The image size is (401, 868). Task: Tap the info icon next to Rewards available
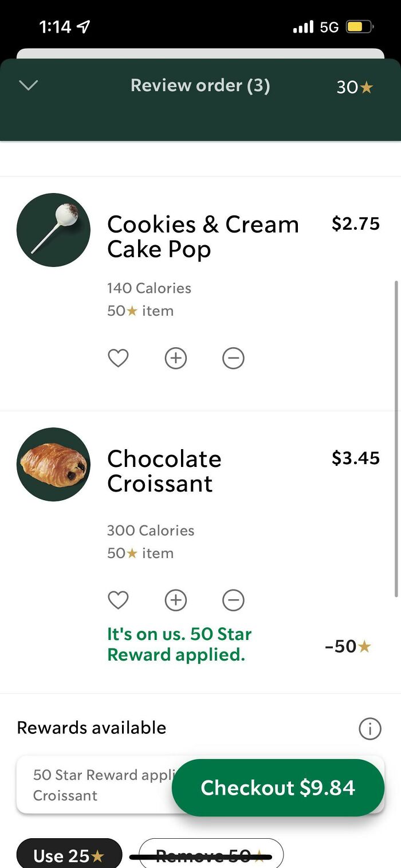coord(369,728)
